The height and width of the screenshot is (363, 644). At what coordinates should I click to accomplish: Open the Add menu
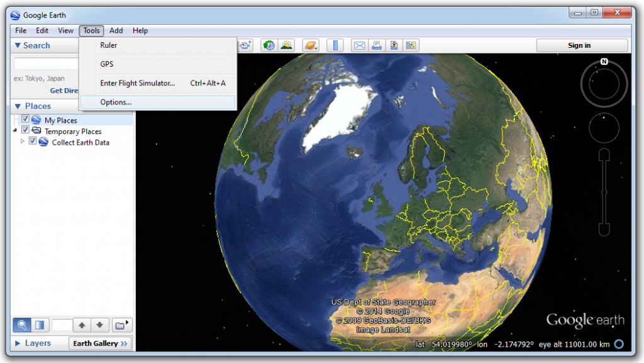pos(116,31)
